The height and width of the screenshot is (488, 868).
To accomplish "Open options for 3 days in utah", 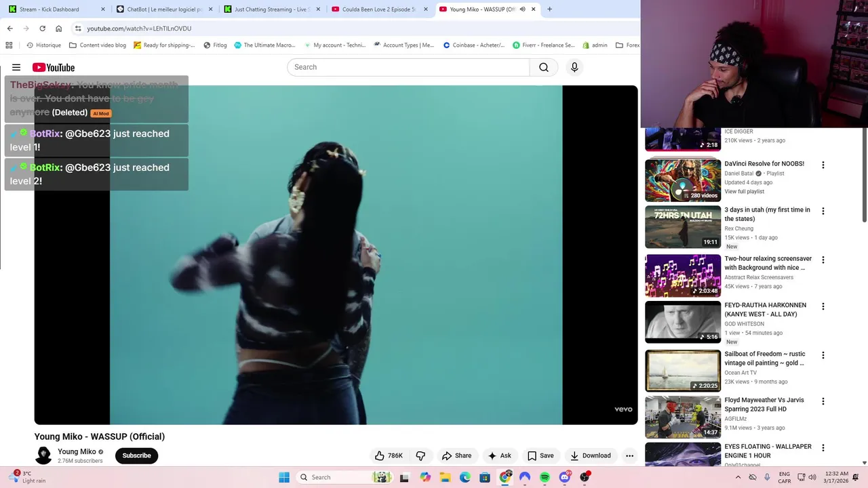I will click(x=823, y=211).
